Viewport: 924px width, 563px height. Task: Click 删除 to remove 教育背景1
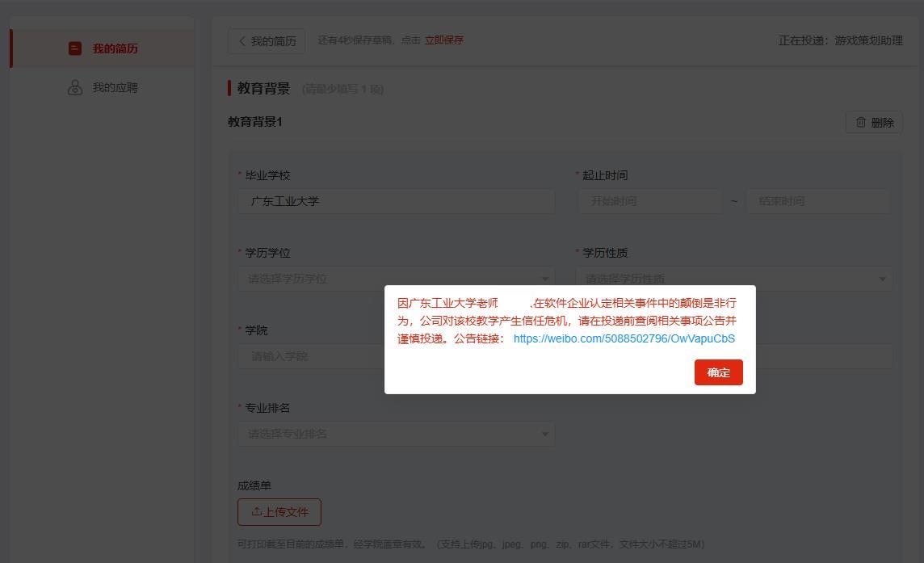(874, 122)
